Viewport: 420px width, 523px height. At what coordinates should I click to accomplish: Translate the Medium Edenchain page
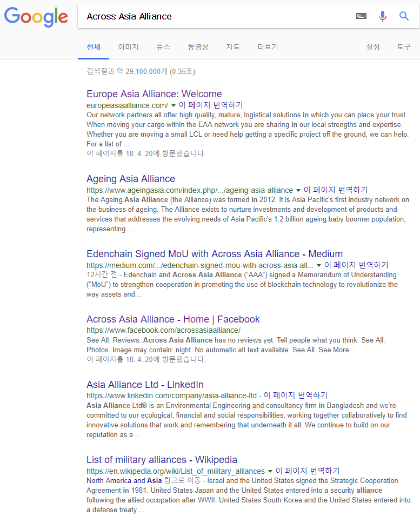click(356, 265)
